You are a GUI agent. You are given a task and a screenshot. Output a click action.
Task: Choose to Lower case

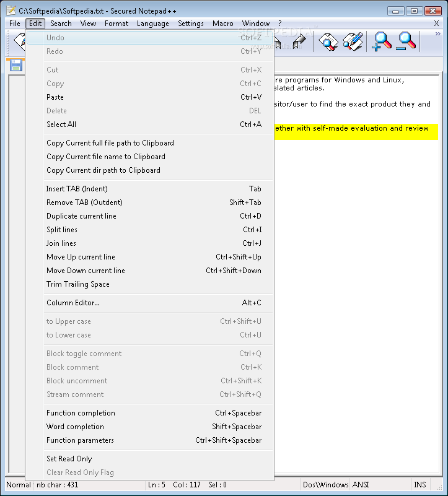pyautogui.click(x=149, y=335)
